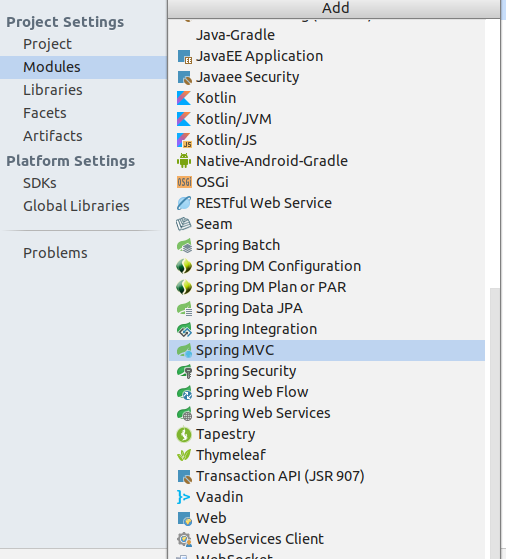Choose Kotlin/JS text entry
The height and width of the screenshot is (559, 506).
226,140
